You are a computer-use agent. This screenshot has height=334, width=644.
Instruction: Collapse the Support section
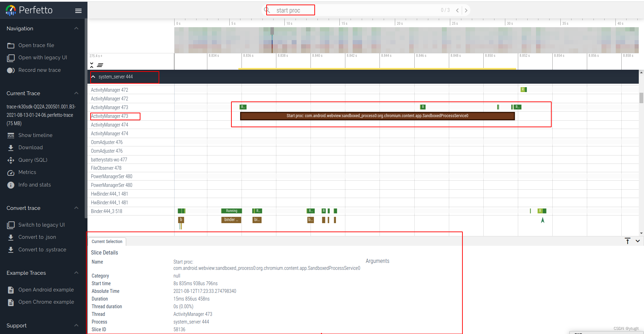tap(76, 325)
